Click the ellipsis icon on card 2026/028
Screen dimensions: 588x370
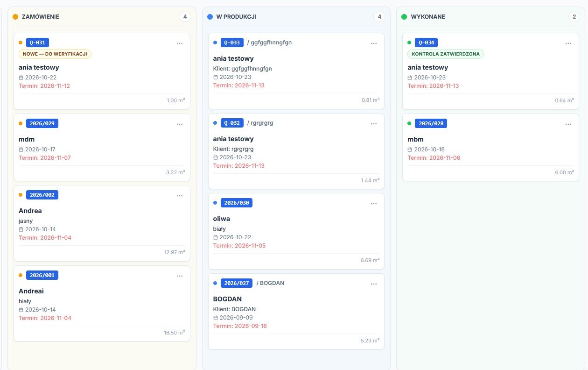pyautogui.click(x=568, y=124)
